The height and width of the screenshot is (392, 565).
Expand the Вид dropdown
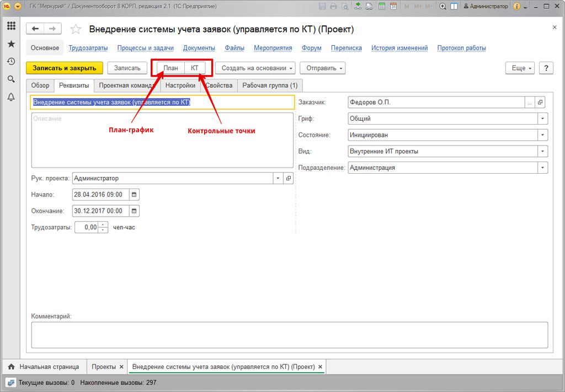click(543, 151)
